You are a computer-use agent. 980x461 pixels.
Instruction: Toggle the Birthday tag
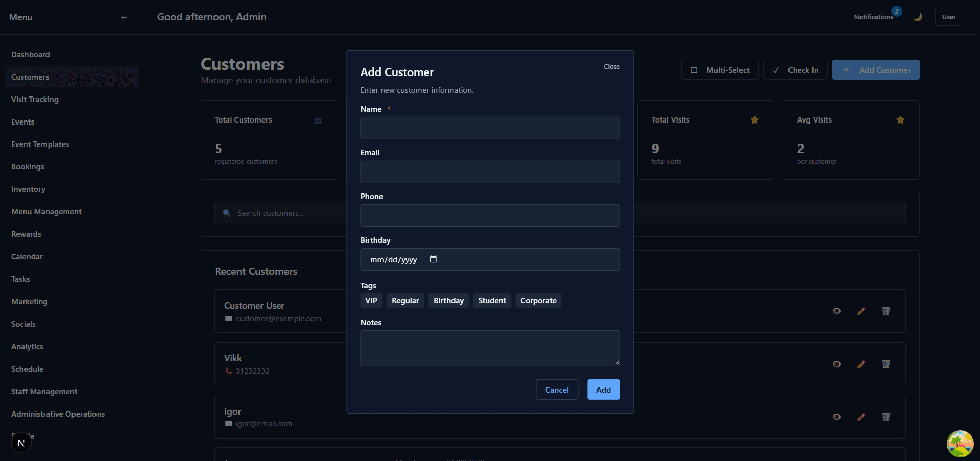(x=449, y=301)
